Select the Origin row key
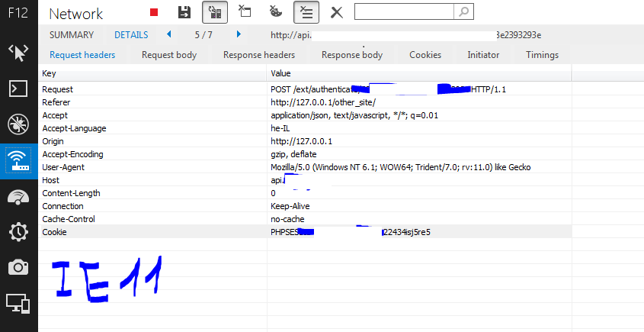Screen dimensions: 644x332 pyautogui.click(x=53, y=141)
